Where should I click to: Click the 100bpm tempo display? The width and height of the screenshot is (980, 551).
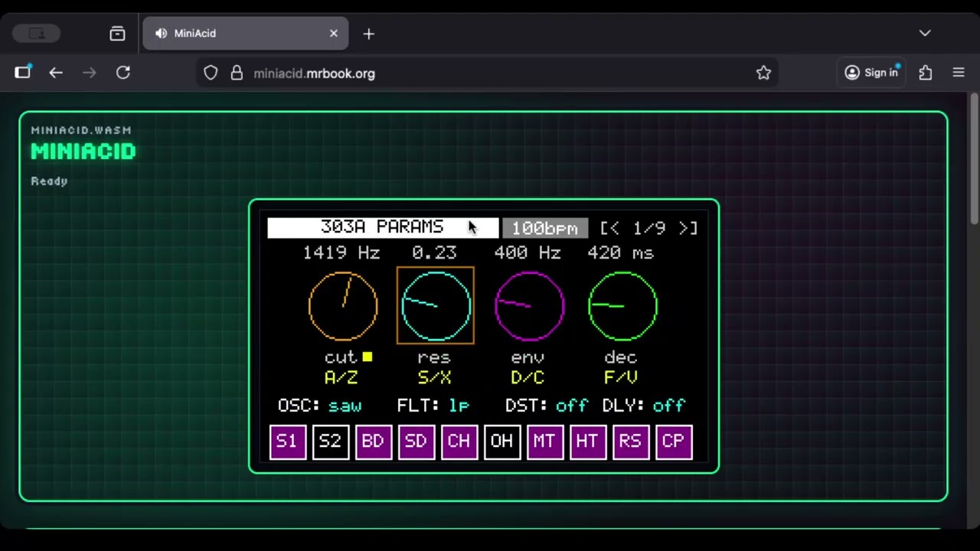545,228
